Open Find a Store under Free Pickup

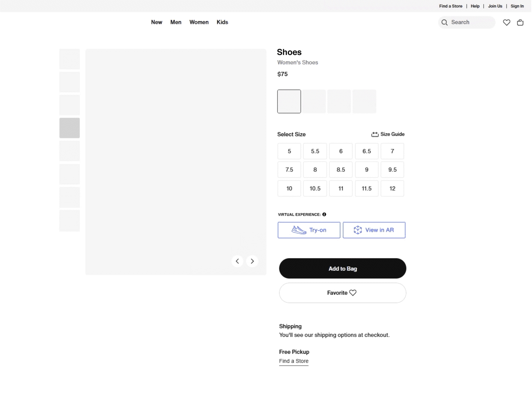point(293,361)
